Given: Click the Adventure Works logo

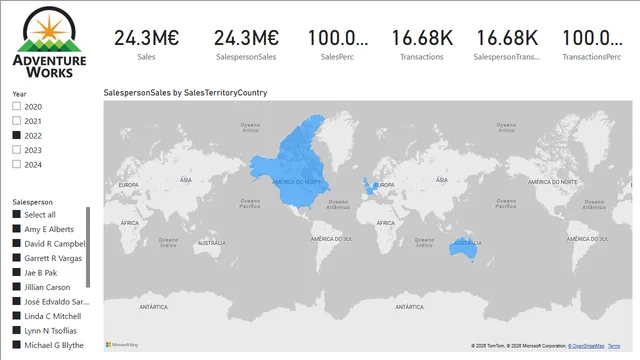Looking at the screenshot, I should pos(49,42).
